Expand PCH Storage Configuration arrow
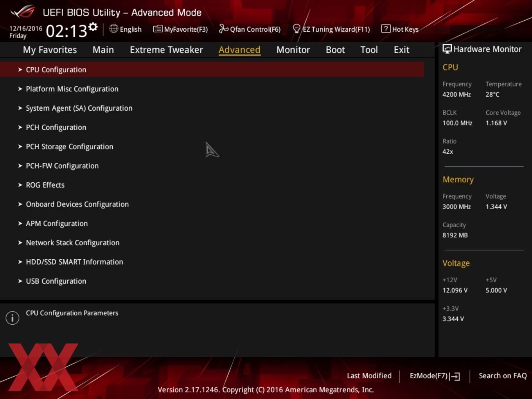The width and height of the screenshot is (532, 399). [x=20, y=146]
